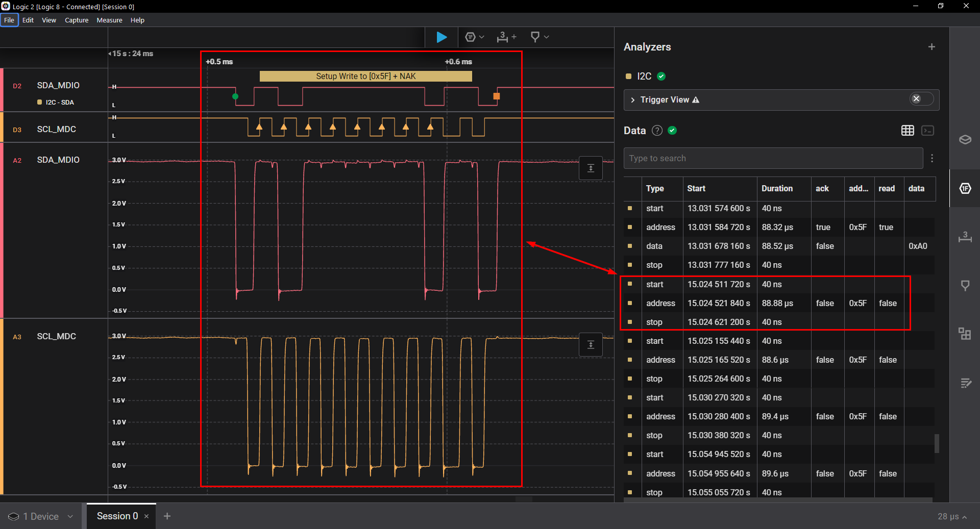This screenshot has width=980, height=529.
Task: Select the Setup Write to [0x5F] + NAK bubble
Action: tap(365, 77)
